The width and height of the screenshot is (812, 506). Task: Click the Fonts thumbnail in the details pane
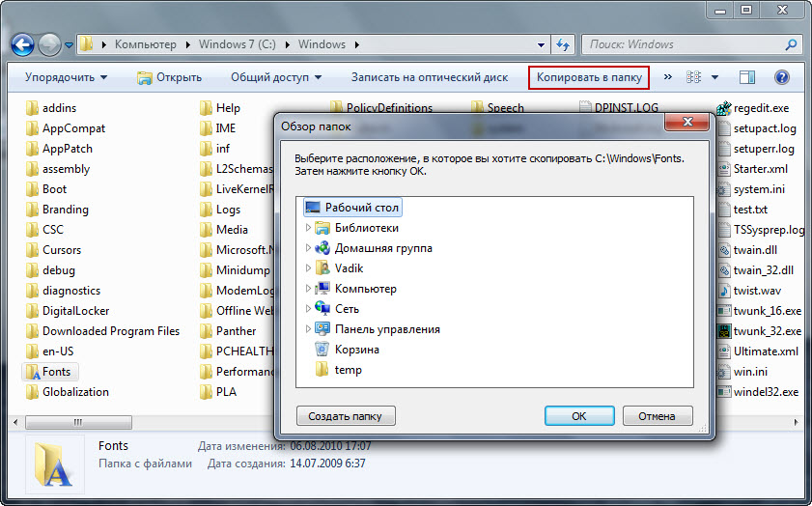point(53,464)
